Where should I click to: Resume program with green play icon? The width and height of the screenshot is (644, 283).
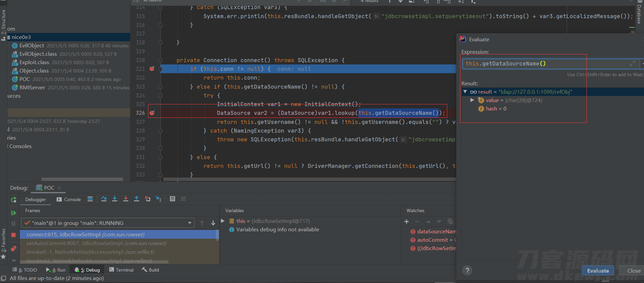coord(13,213)
